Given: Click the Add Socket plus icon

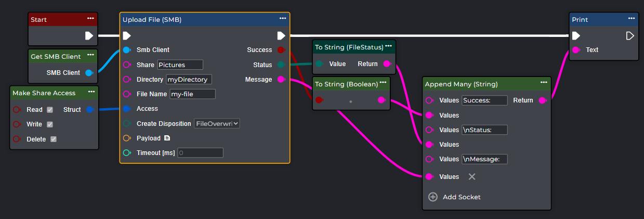Looking at the screenshot, I should tap(433, 197).
